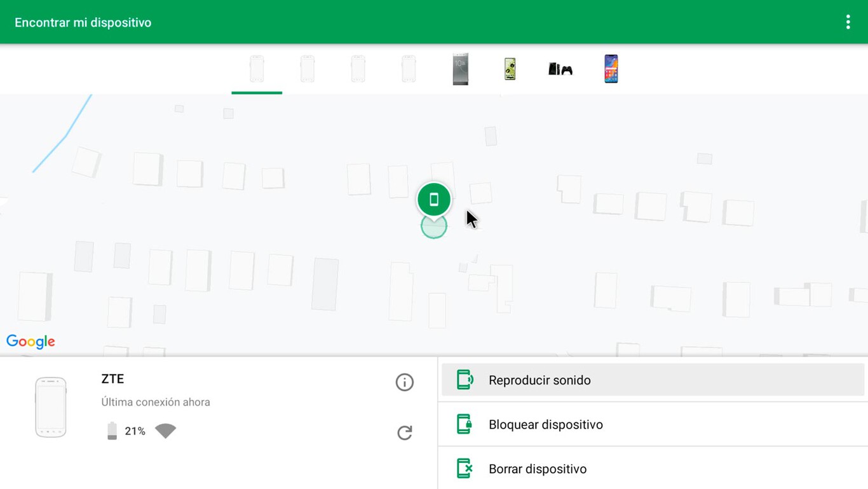This screenshot has width=868, height=489.
Task: Select the Pixel phone in the device carousel
Action: [509, 68]
